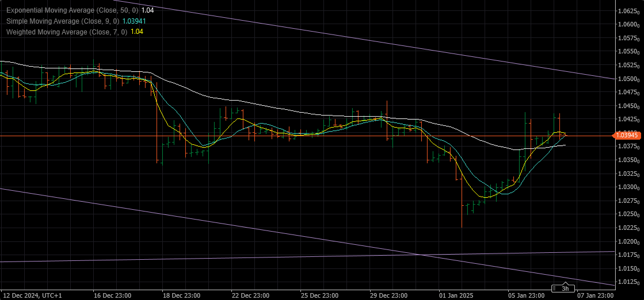Click the 1.0575 price axis label
Image resolution: width=644 pixels, height=300 pixels.
coord(629,38)
